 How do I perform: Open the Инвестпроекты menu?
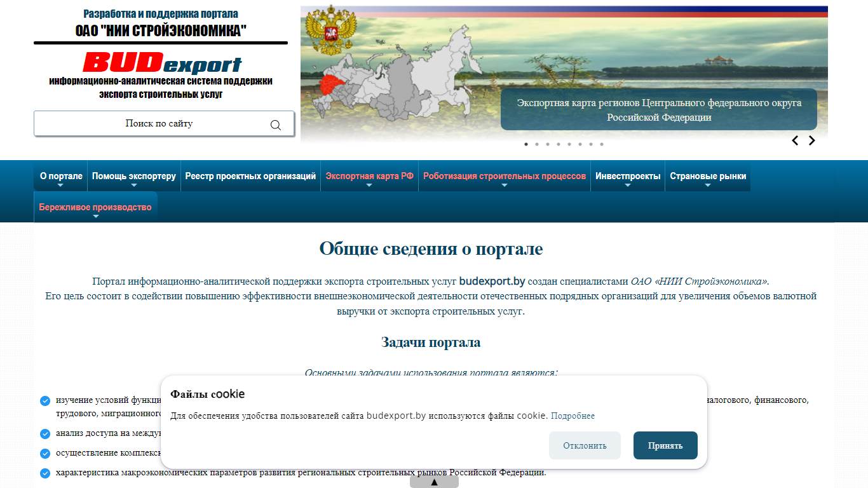click(x=628, y=176)
